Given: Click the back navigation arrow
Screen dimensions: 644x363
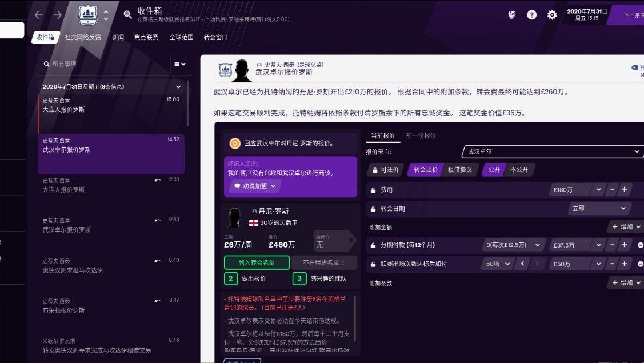Looking at the screenshot, I should [38, 15].
